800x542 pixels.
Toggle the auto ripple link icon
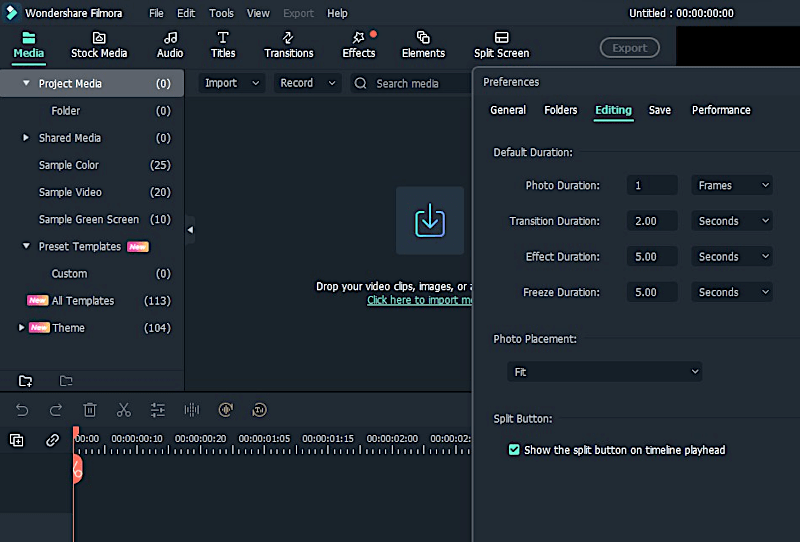click(52, 440)
